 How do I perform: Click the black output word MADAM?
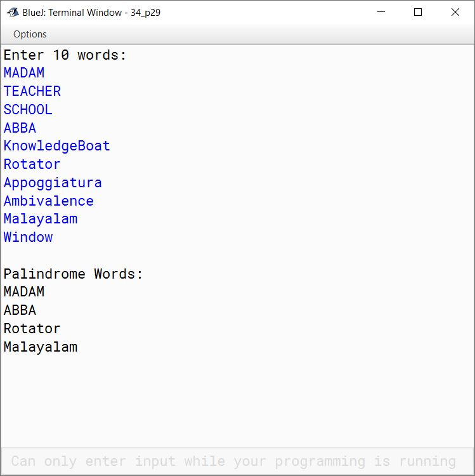click(24, 292)
